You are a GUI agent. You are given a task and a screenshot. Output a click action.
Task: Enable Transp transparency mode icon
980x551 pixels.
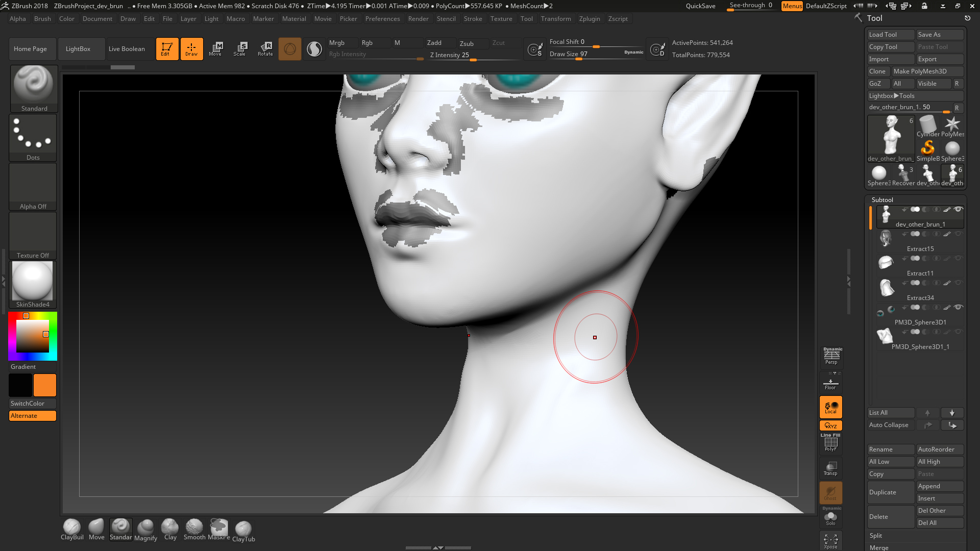830,468
